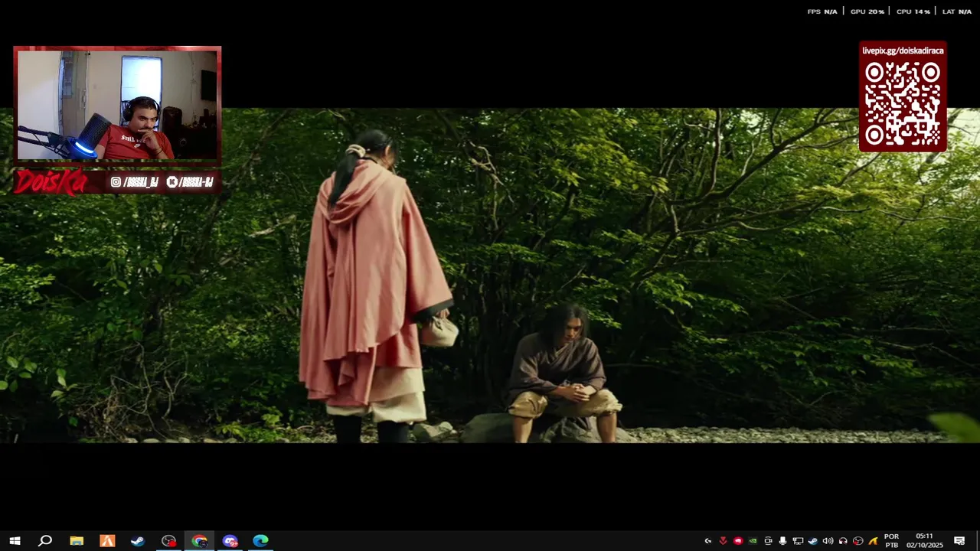Switch the POR PTB input language
The width and height of the screenshot is (980, 551).
891,541
